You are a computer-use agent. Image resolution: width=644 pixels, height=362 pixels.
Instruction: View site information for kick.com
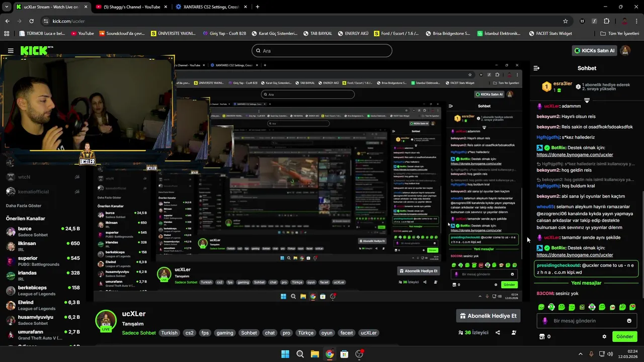tap(46, 21)
